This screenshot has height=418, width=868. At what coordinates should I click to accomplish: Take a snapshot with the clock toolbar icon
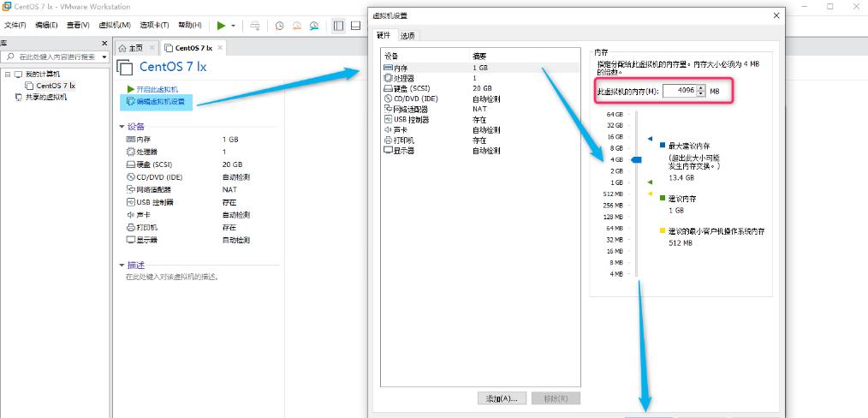280,26
